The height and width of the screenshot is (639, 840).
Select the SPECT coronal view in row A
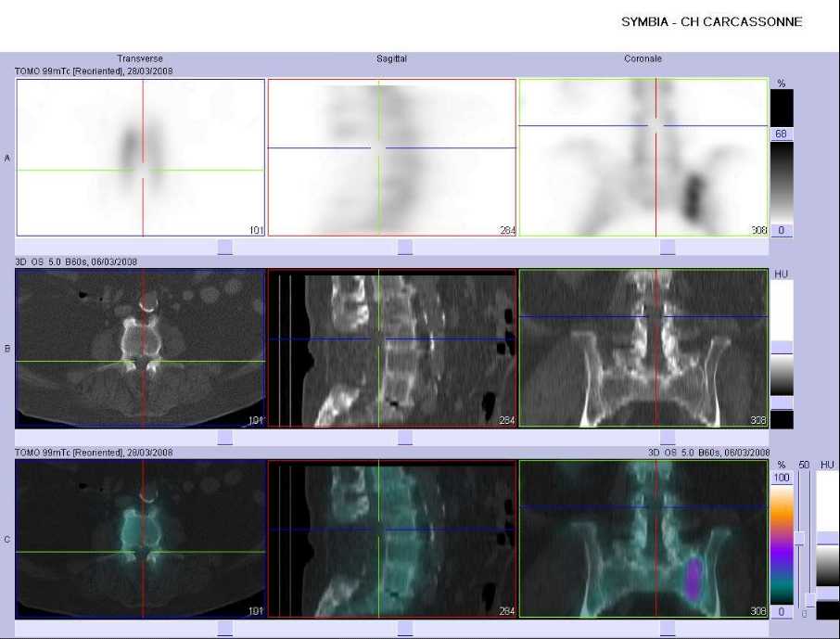(643, 158)
